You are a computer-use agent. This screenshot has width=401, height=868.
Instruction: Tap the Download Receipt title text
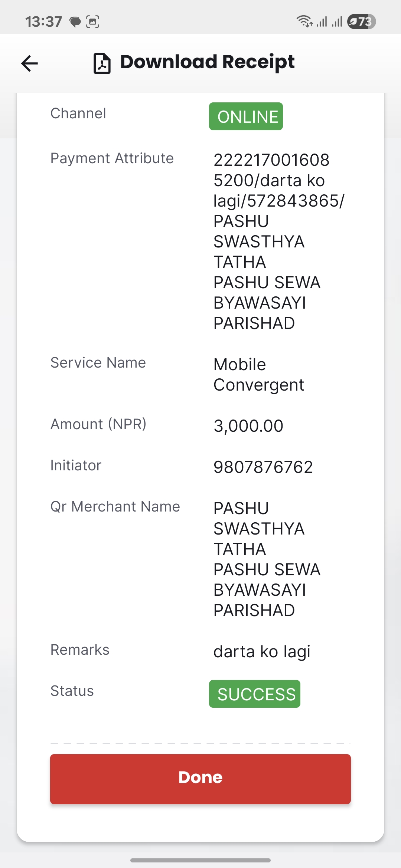pos(207,62)
